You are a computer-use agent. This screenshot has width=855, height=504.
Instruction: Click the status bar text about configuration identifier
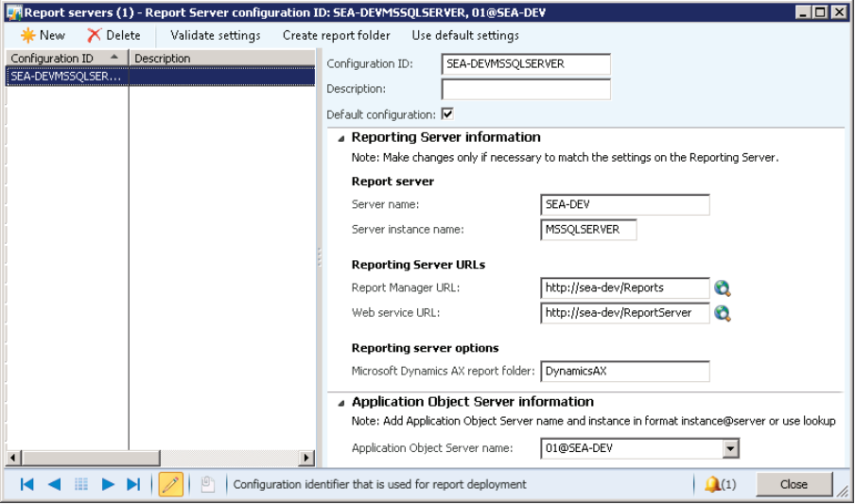click(379, 484)
